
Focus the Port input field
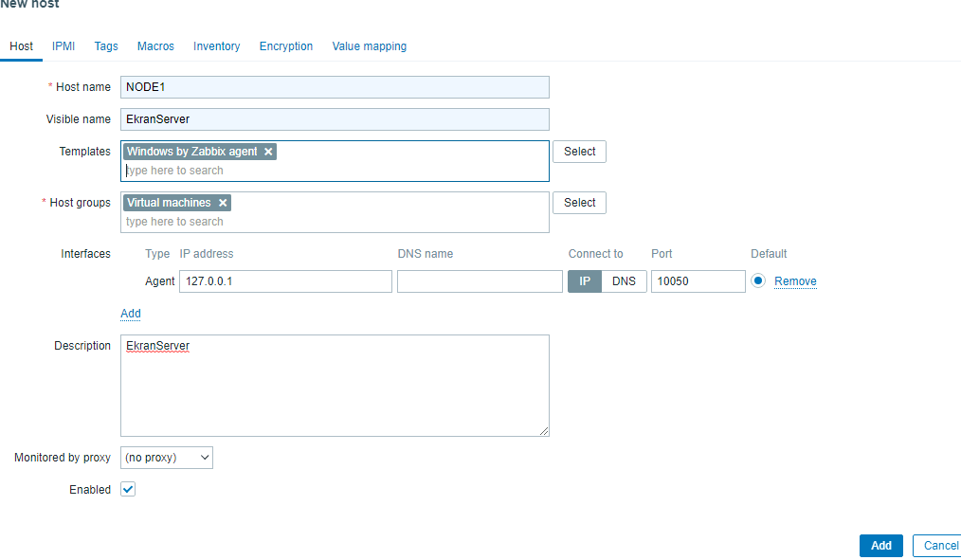coord(698,281)
